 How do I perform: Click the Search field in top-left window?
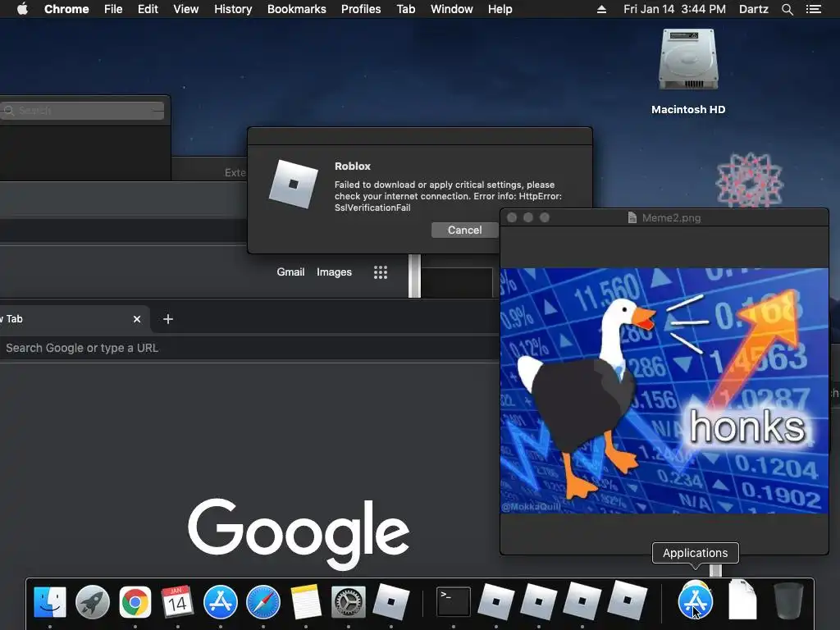pyautogui.click(x=83, y=111)
